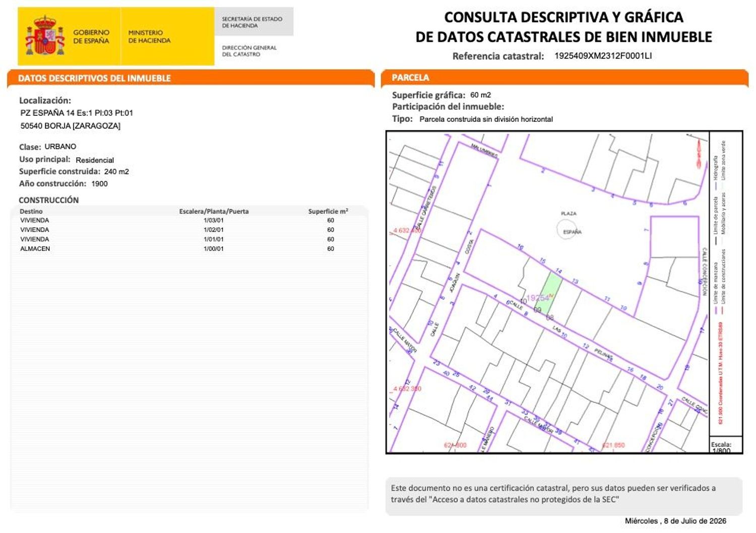Click the 'MINISTERIO DE HACIENDA' text
Viewport: 756px width, 533px height.
coord(149,36)
